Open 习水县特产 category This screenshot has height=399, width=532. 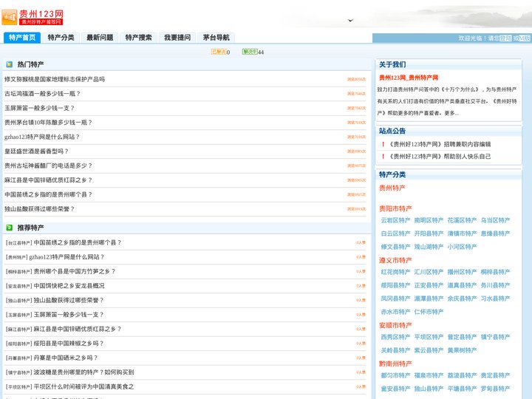point(495,299)
